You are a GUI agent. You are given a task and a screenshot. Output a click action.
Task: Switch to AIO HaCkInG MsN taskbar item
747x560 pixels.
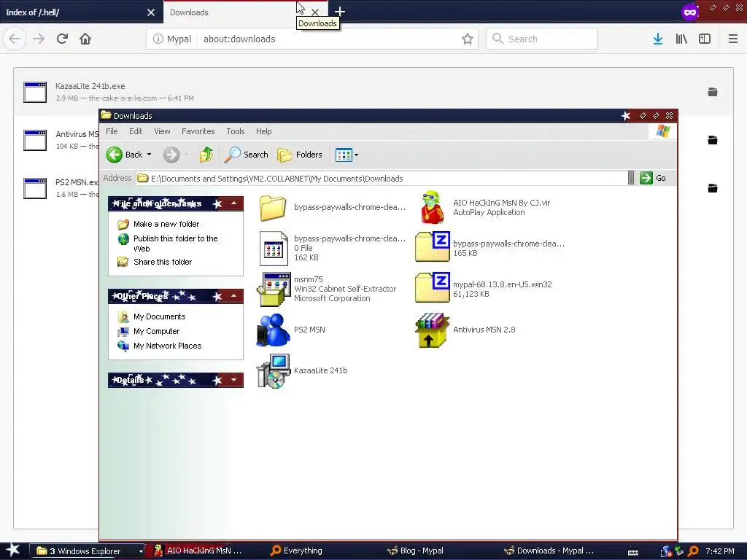[198, 551]
